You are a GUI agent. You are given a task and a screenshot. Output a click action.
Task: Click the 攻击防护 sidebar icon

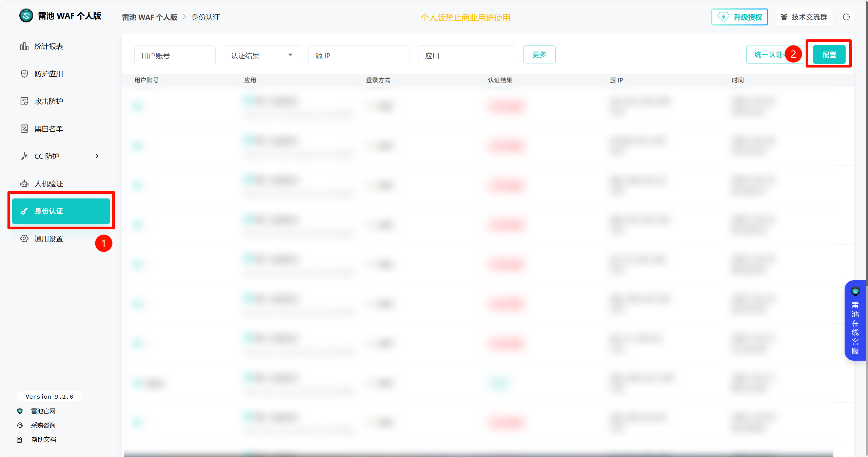(24, 101)
